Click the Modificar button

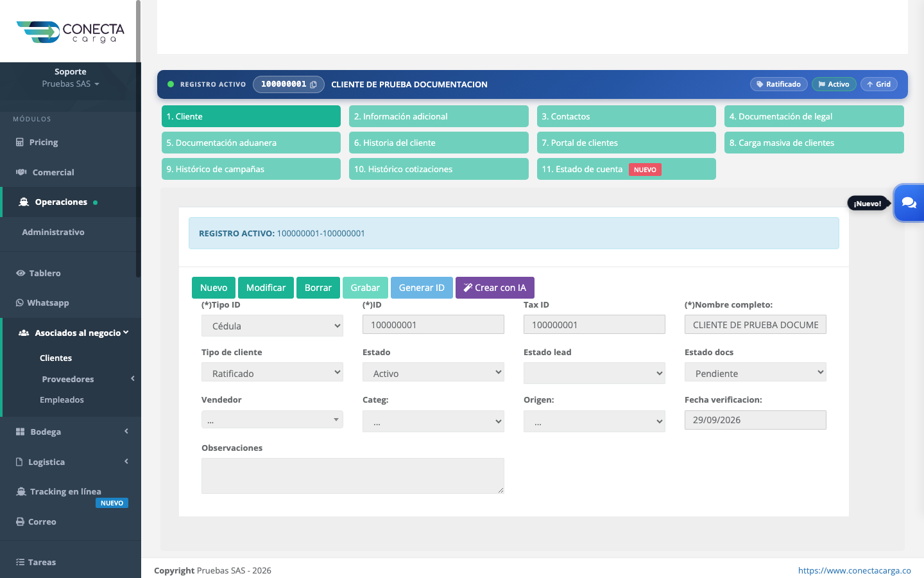[266, 288]
